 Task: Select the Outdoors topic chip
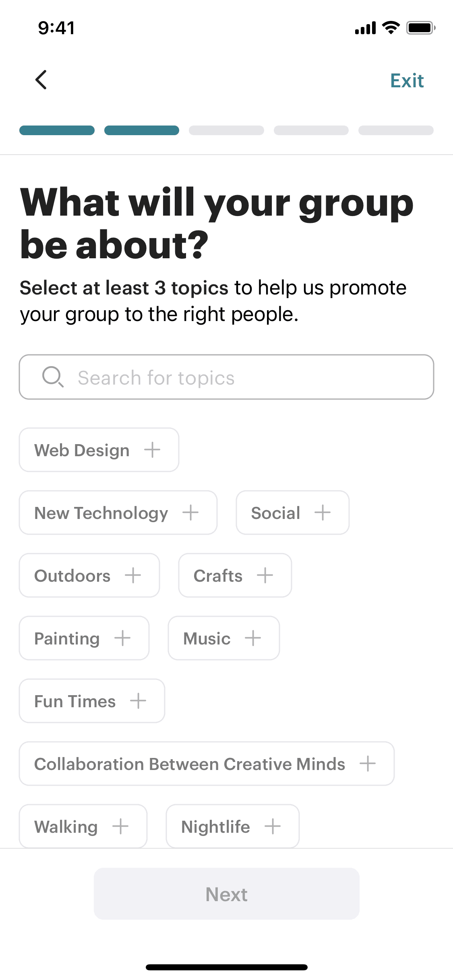(x=89, y=575)
